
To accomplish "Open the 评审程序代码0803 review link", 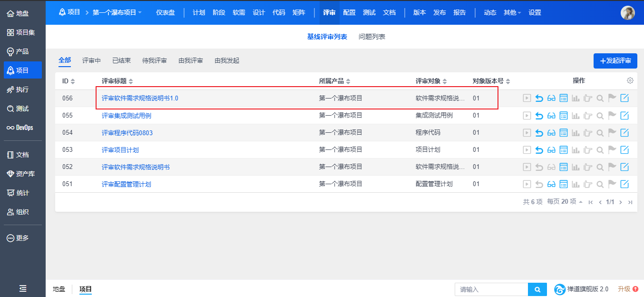I will click(127, 133).
